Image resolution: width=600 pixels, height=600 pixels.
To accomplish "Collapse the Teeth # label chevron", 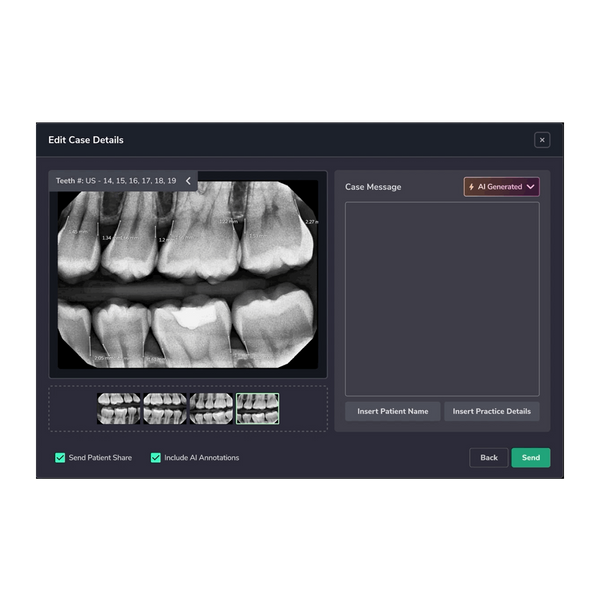I will (188, 181).
